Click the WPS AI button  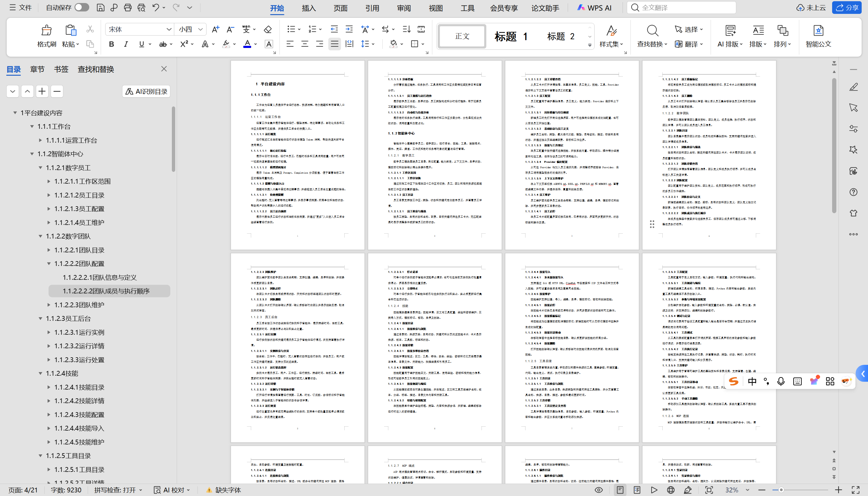(594, 8)
